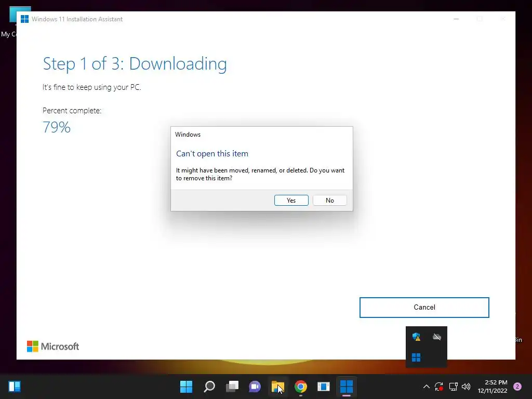
Task: Click Windows logo icon in tray overflow
Action: tap(416, 357)
